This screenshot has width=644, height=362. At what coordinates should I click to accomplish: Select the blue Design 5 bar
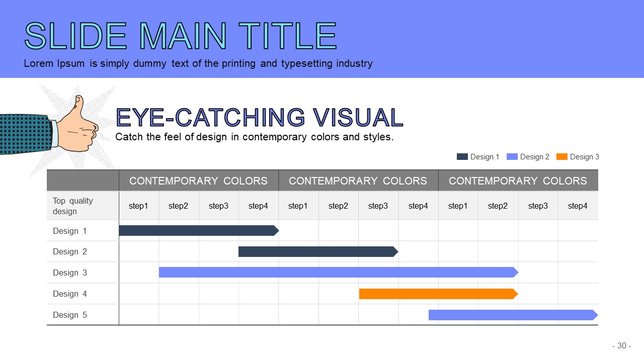click(513, 315)
